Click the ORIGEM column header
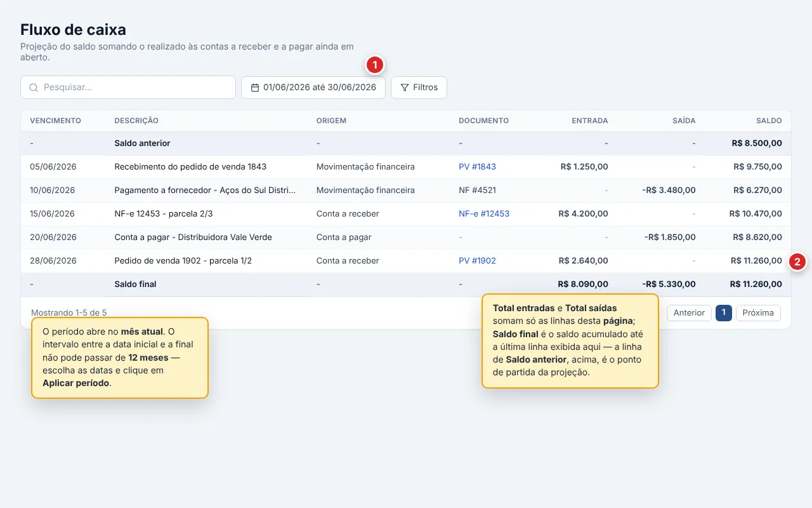812x508 pixels. pos(331,121)
